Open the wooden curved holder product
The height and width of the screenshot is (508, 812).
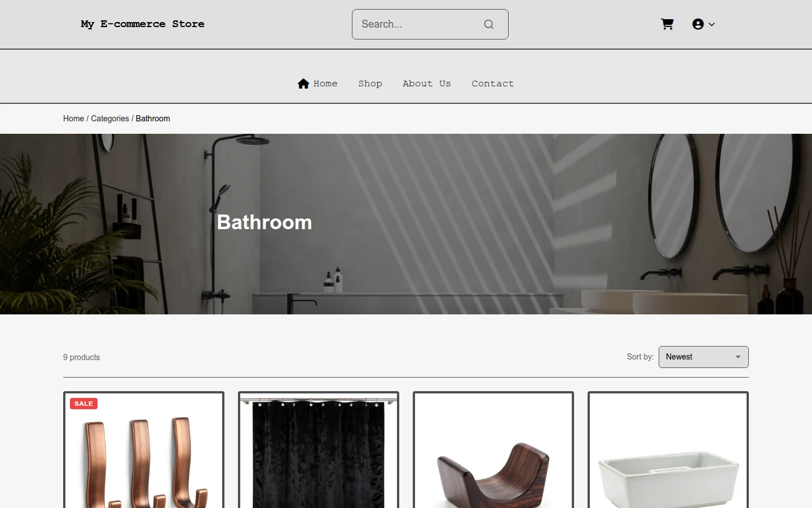[493, 450]
